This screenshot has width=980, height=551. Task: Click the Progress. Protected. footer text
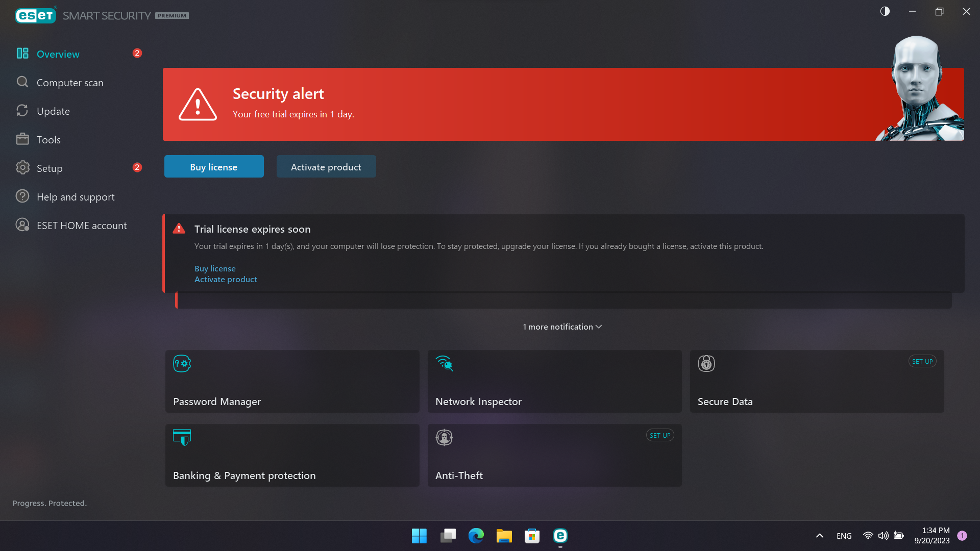coord(50,503)
